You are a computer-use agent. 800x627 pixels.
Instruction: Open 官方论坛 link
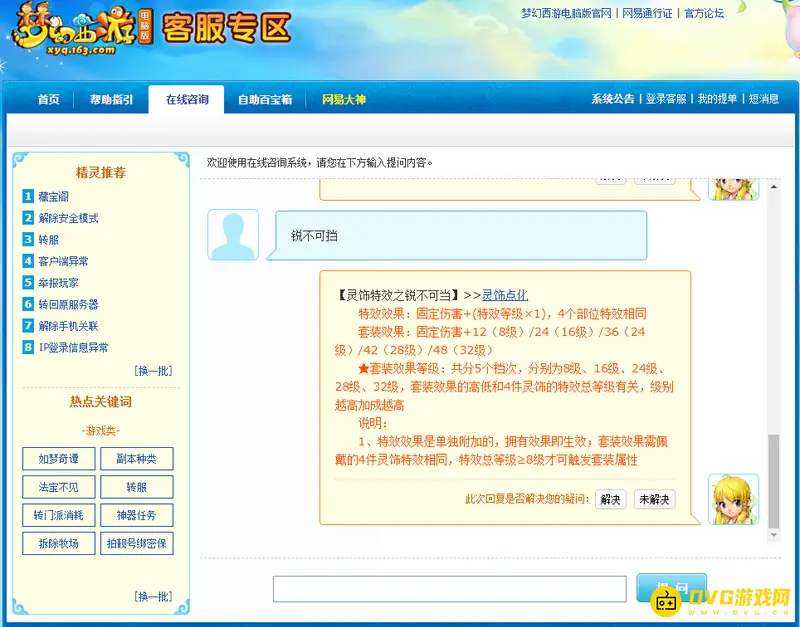coord(704,13)
